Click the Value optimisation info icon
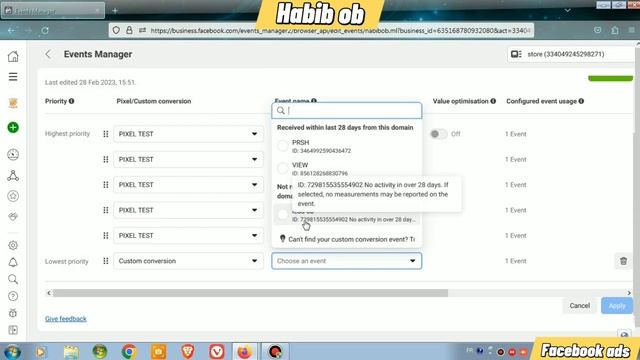This screenshot has height=360, width=640. 493,101
